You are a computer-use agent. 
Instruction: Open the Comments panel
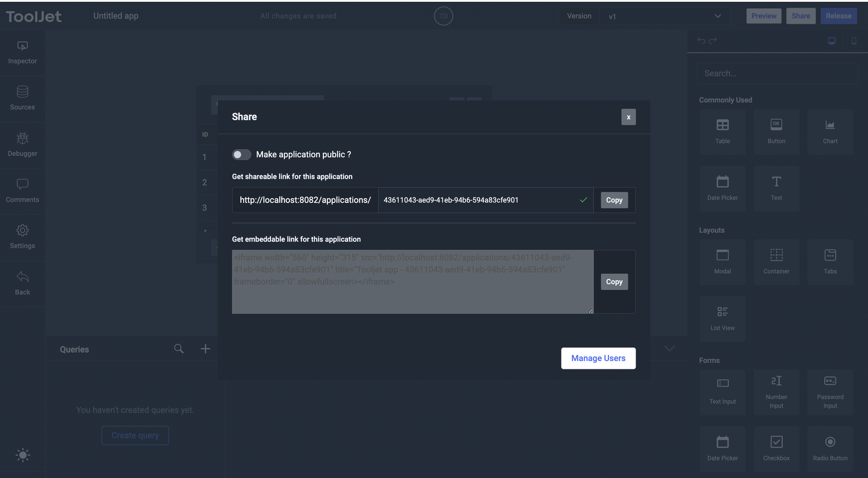[x=22, y=191]
